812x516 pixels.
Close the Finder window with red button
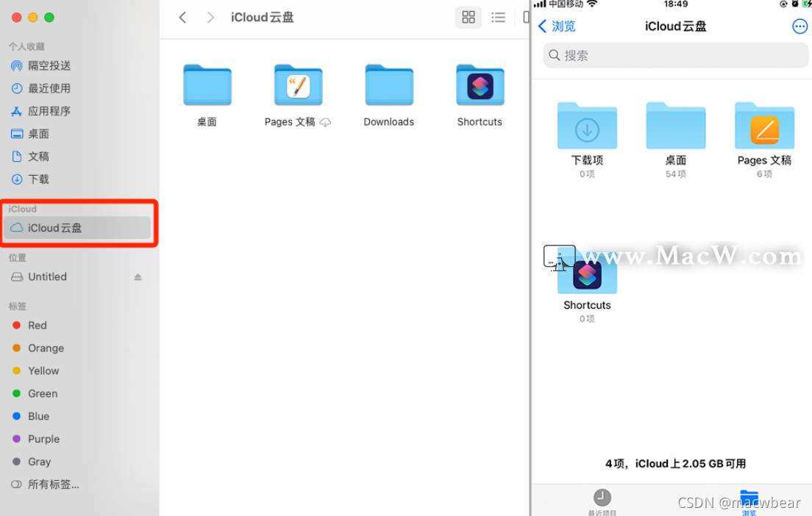click(17, 18)
